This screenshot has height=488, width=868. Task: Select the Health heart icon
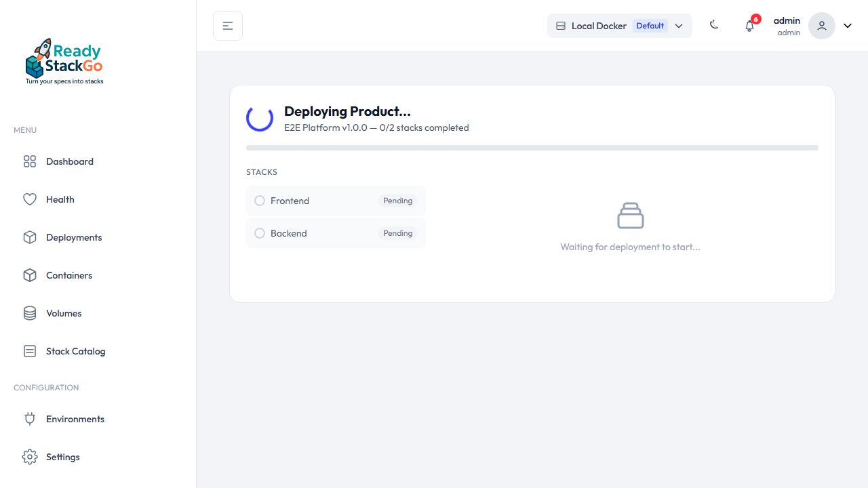(29, 199)
